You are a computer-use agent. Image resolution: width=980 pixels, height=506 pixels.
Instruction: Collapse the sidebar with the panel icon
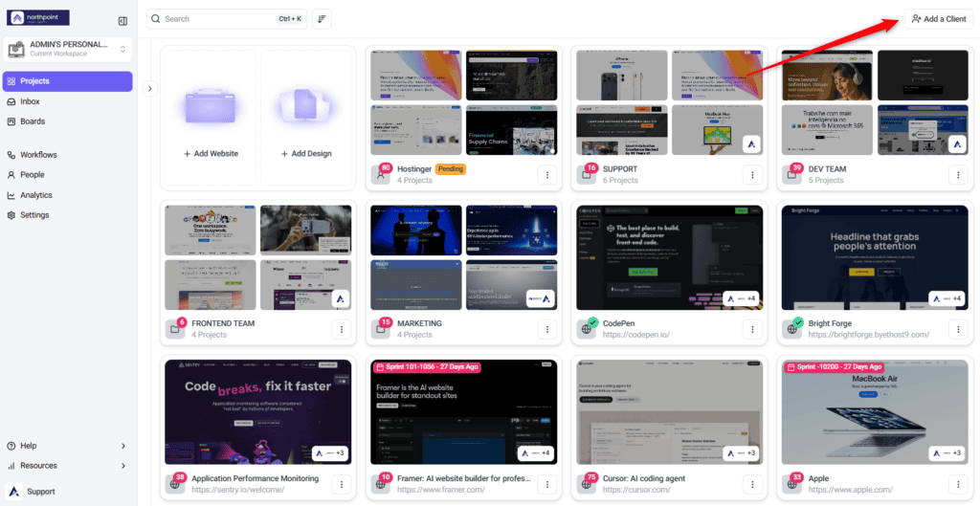[122, 21]
